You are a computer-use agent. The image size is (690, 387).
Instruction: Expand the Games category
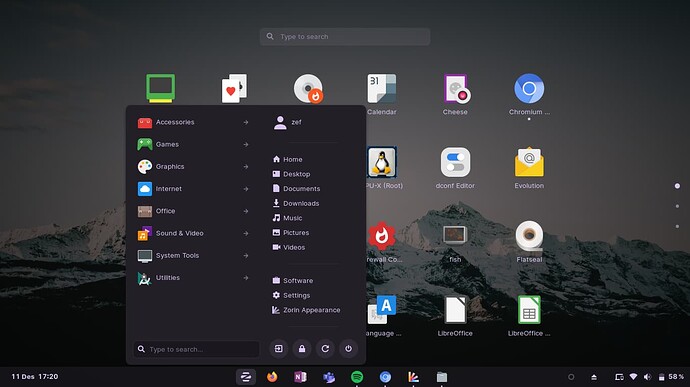[x=193, y=144]
